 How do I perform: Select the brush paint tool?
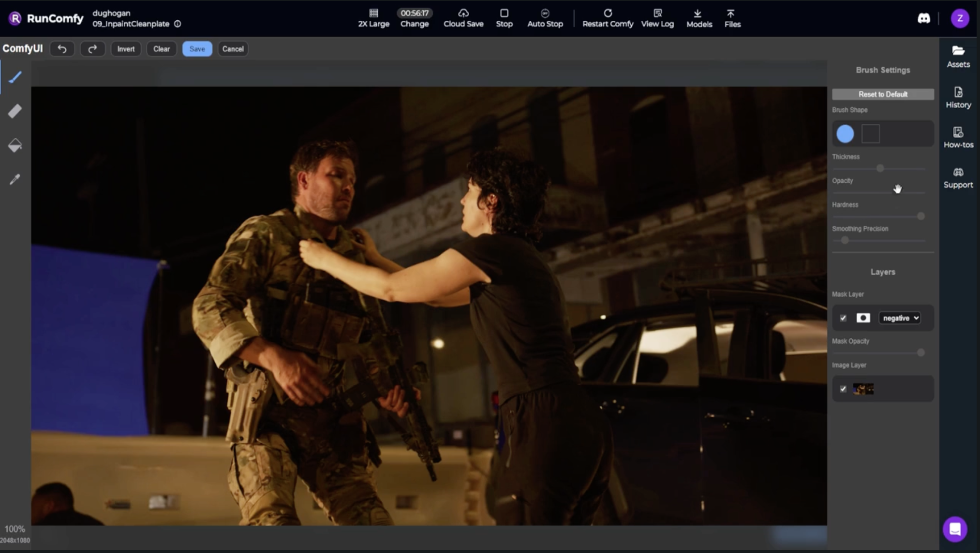(x=15, y=77)
